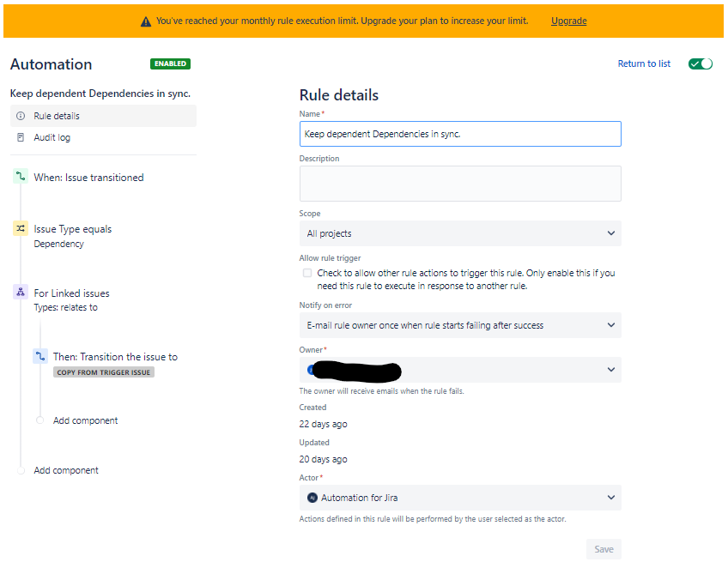Screen dimensions: 728x568
Task: Click the Rule details info icon
Action: (21, 116)
